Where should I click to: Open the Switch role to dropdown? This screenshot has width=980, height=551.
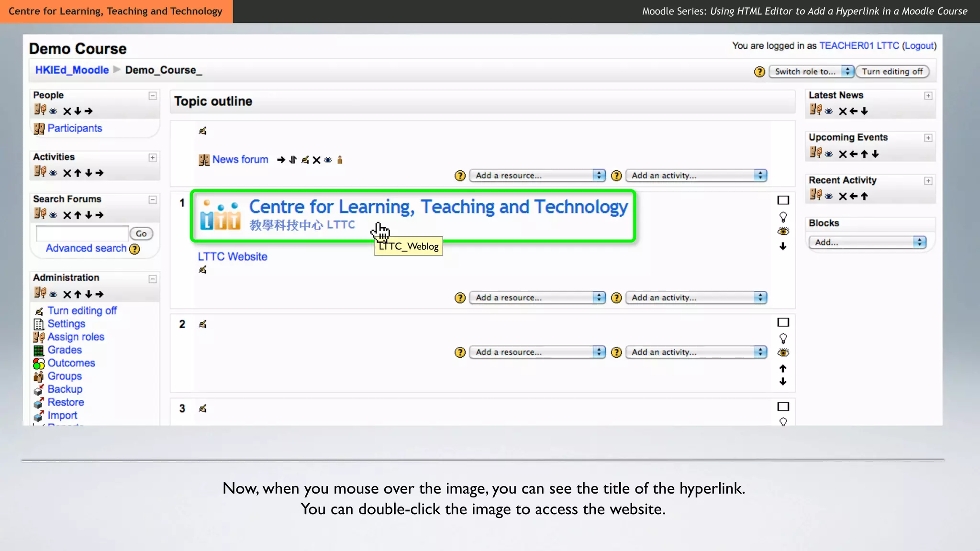[x=811, y=72]
